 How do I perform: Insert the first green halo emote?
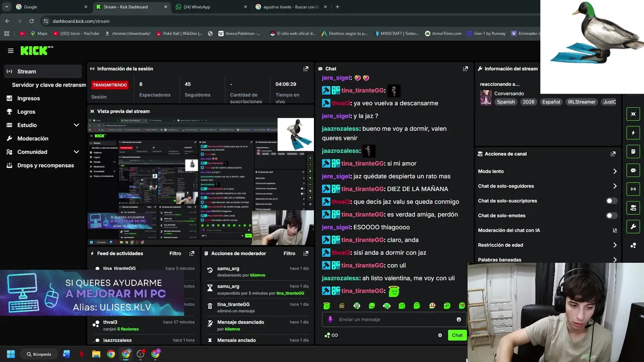327,306
